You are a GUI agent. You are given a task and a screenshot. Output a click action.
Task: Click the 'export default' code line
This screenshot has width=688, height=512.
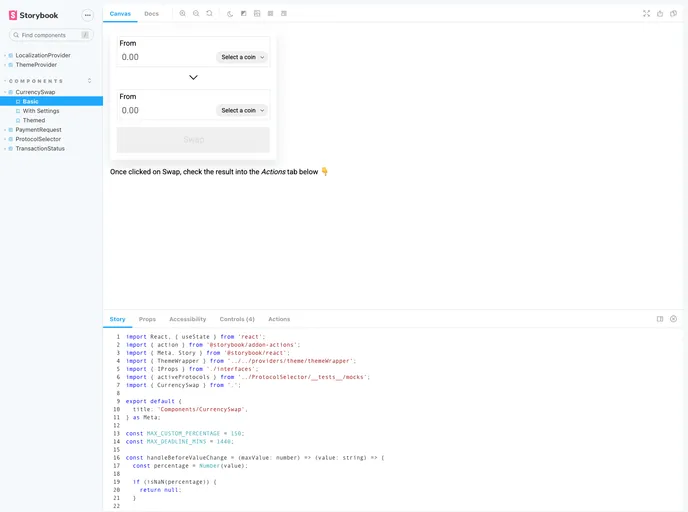(154, 401)
